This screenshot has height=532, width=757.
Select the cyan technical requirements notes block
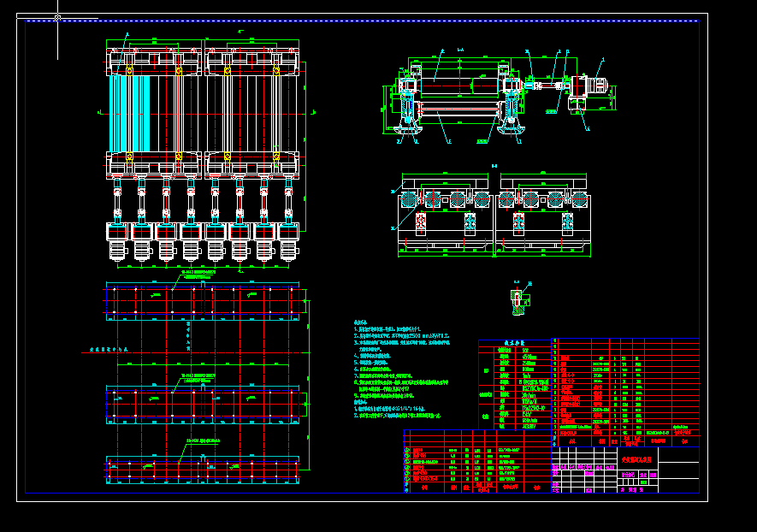[402, 369]
